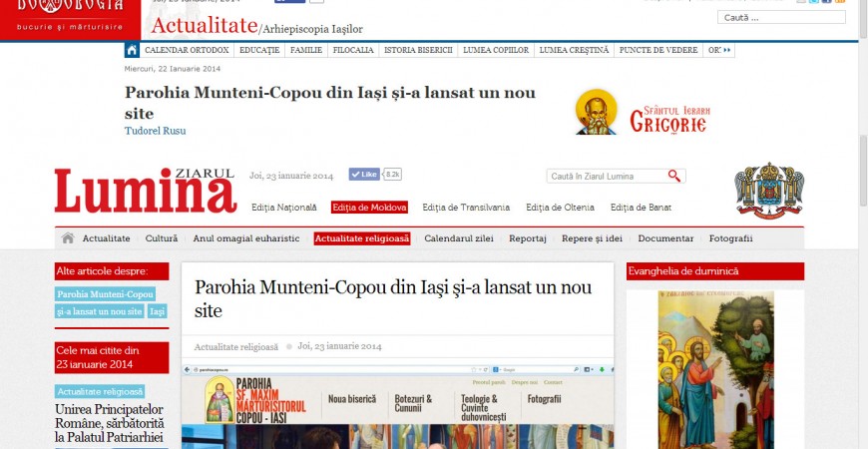The height and width of the screenshot is (449, 868).
Task: Click the Sfântul Ierarh Grigorie banner text
Action: pyautogui.click(x=669, y=119)
